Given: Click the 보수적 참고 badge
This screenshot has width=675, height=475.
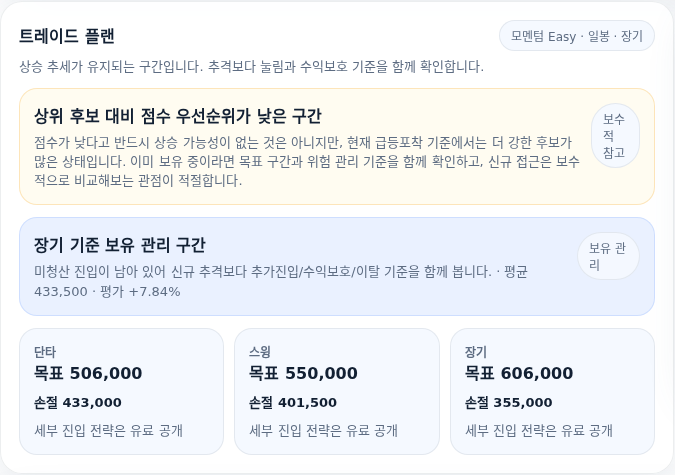Looking at the screenshot, I should pos(615,136).
